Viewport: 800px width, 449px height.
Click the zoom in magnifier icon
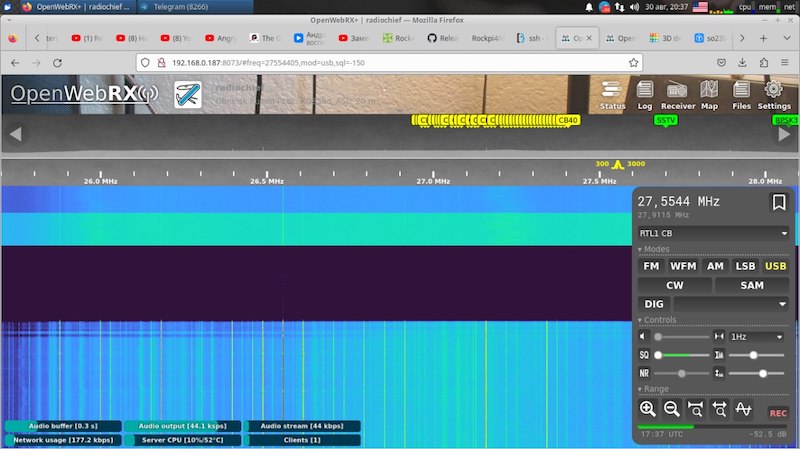(x=647, y=408)
